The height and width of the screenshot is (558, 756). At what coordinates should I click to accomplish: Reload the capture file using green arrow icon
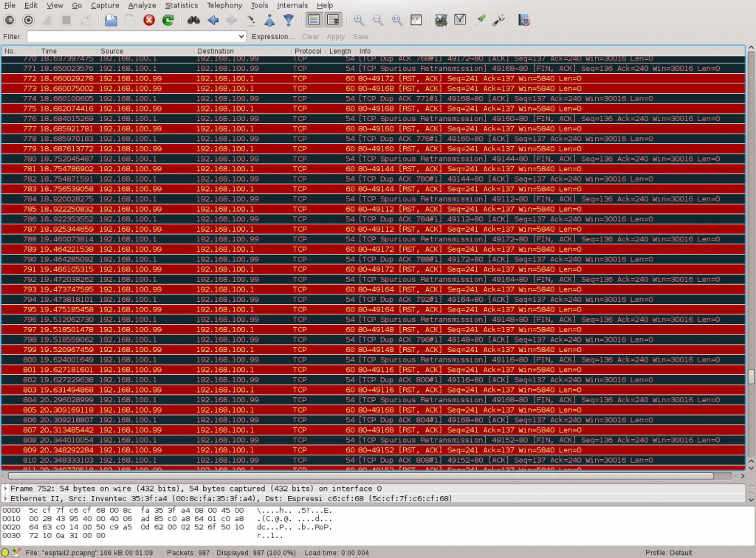168,20
